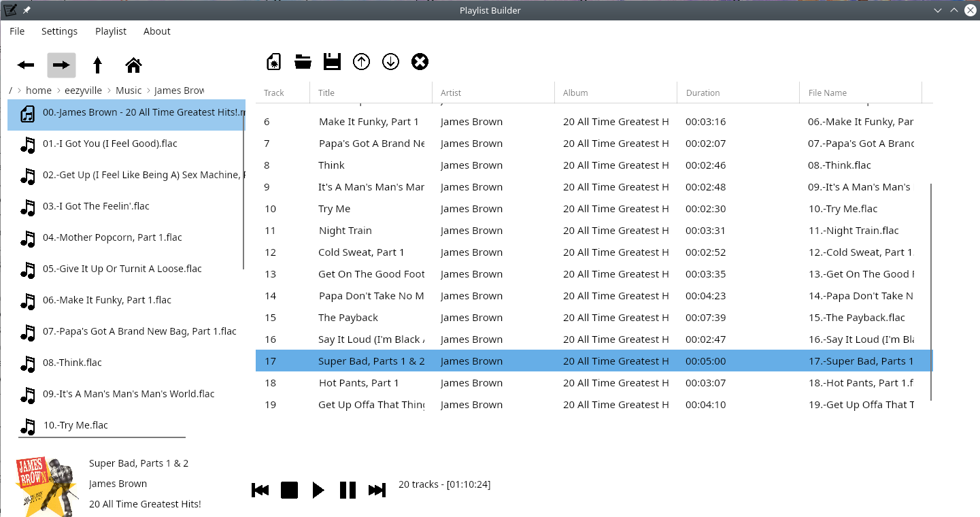Click the file browser horizontal scrollbar
980x517 pixels.
point(102,437)
